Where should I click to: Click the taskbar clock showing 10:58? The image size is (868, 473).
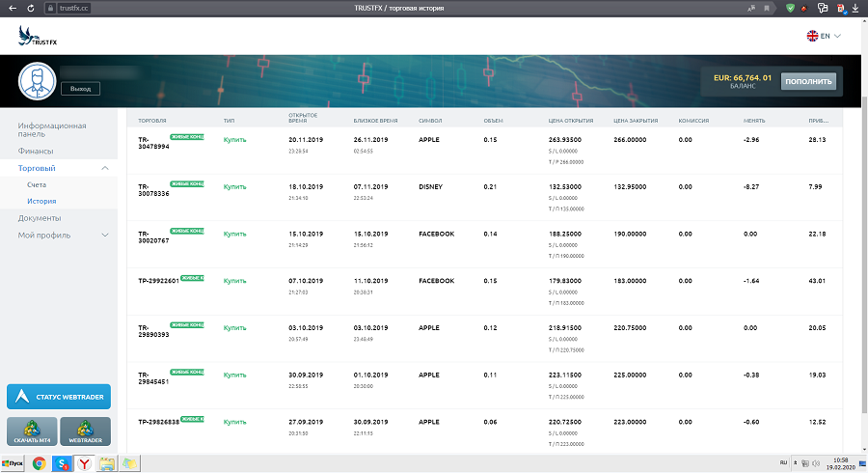[x=840, y=463]
